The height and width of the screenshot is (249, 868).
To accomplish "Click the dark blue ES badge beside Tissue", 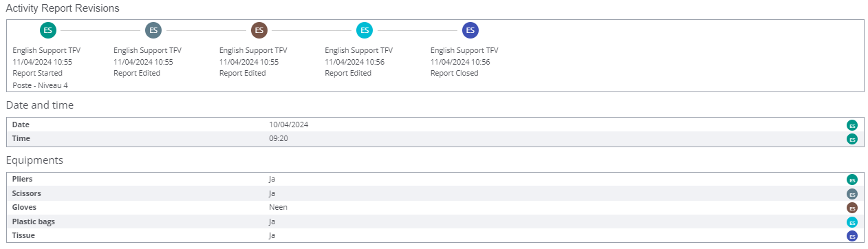I will pos(852,236).
